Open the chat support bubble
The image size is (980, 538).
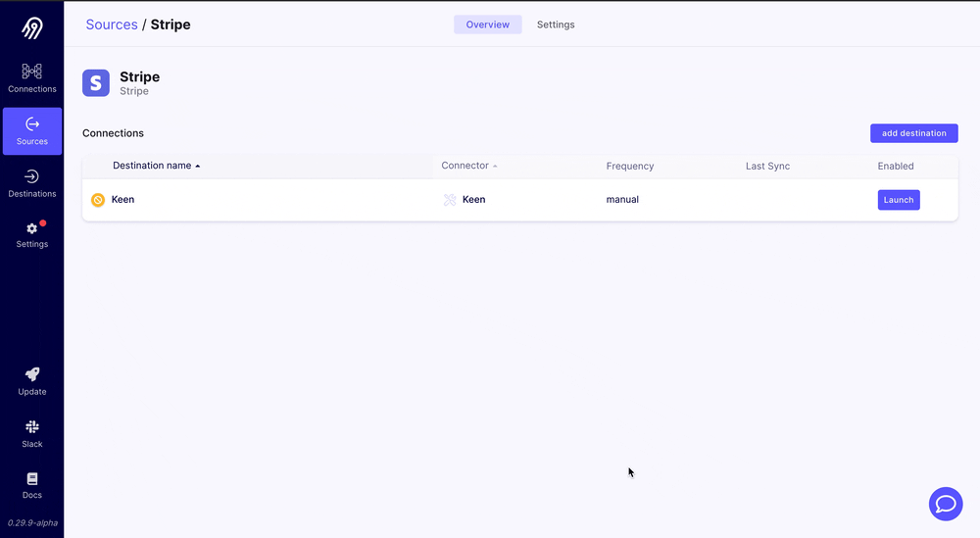pyautogui.click(x=946, y=504)
